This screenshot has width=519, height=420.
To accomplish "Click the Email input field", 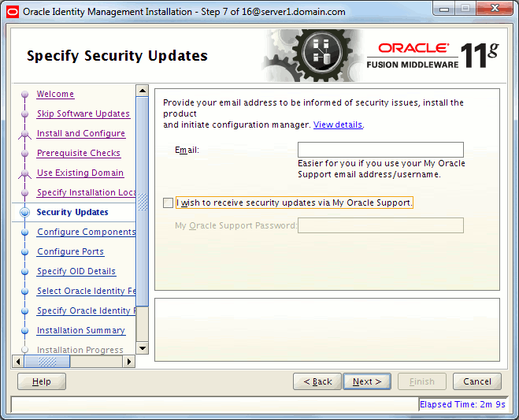I will coord(380,150).
